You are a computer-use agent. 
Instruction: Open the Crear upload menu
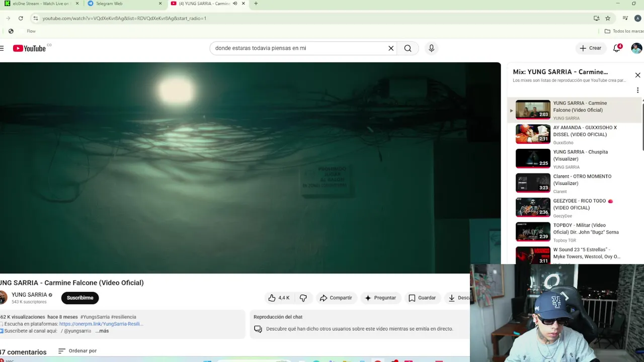(590, 48)
